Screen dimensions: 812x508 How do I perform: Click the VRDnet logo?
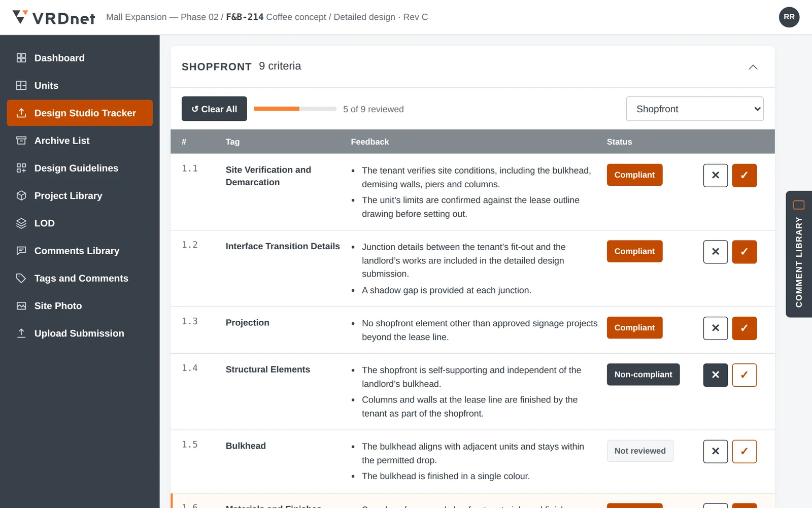[x=54, y=17]
